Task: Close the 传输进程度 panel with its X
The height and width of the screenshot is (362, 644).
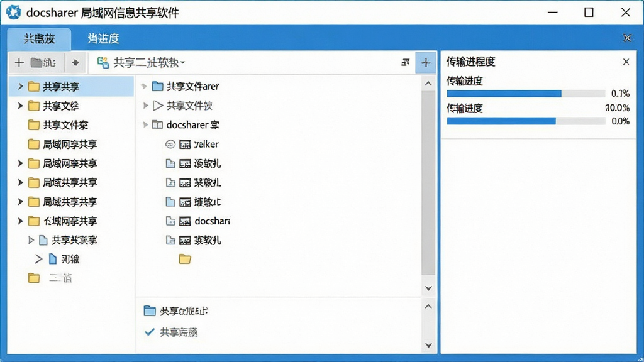Action: (x=626, y=62)
